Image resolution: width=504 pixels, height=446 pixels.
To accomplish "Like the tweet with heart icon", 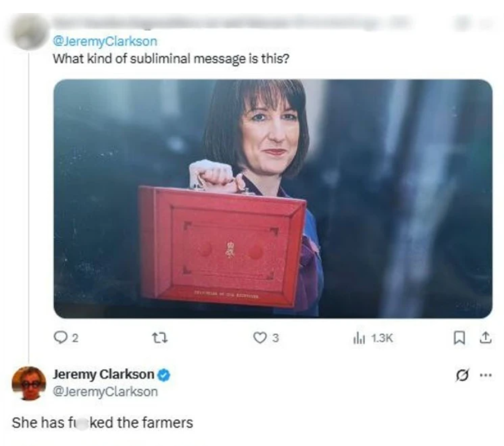I will pos(259,338).
